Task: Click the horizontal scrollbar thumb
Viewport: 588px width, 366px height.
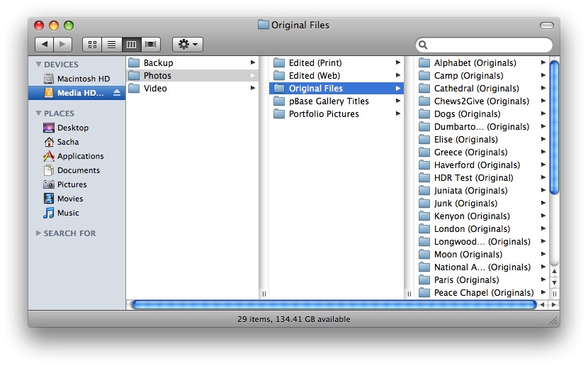Action: [x=334, y=305]
